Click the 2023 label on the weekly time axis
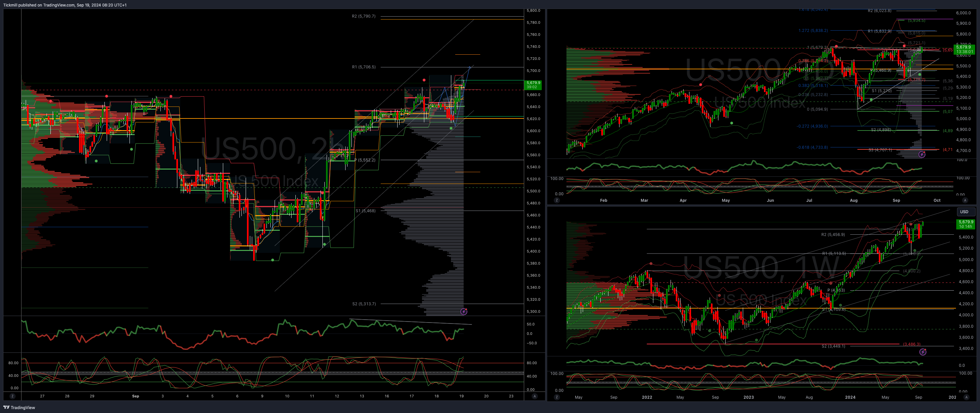 [x=748, y=397]
